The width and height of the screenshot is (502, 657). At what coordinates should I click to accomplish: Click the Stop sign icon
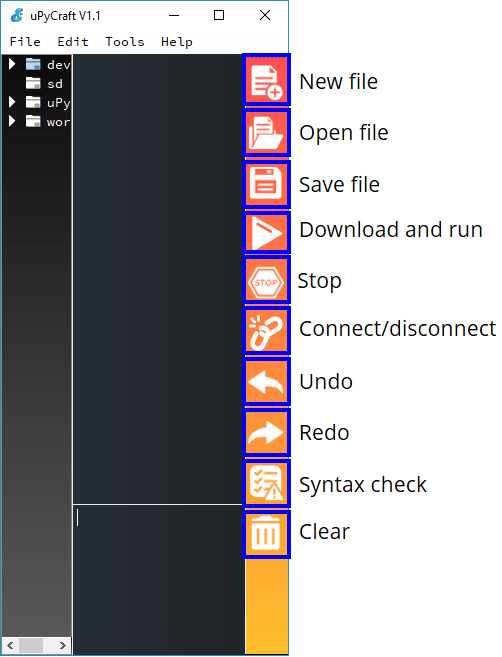[266, 280]
